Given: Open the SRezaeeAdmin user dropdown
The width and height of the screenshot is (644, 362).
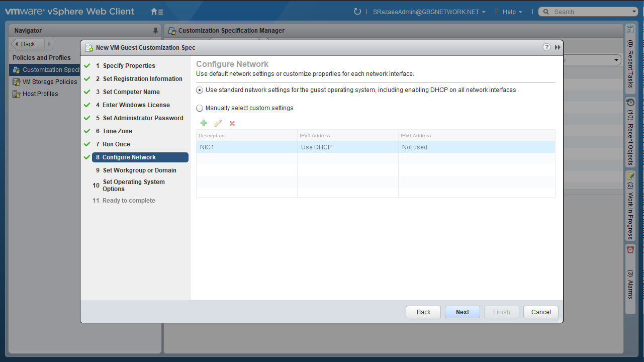Looking at the screenshot, I should [429, 12].
